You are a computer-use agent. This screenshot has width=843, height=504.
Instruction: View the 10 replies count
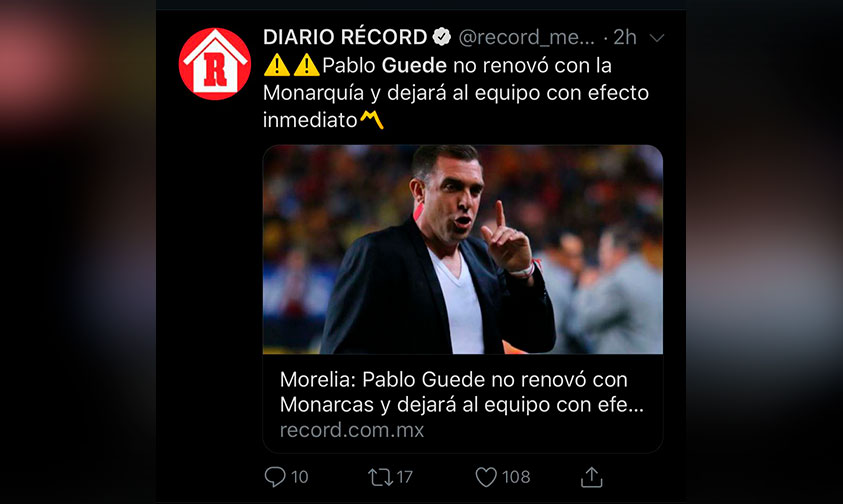click(299, 477)
